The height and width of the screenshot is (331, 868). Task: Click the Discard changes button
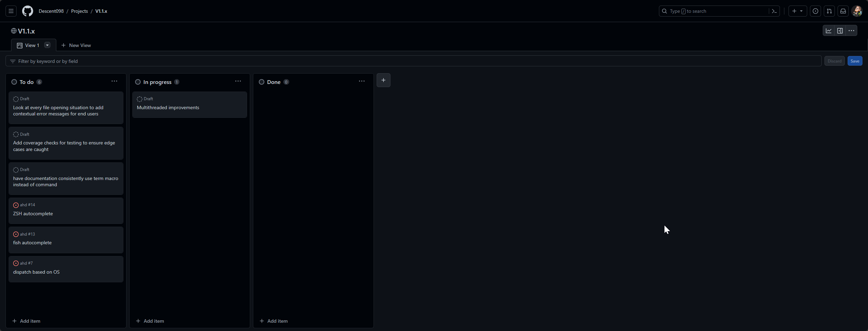834,61
